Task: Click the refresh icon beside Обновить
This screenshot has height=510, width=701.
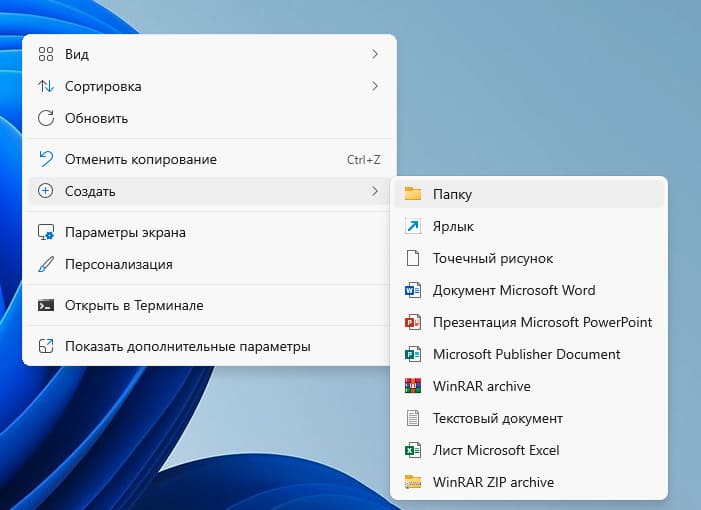Action: coord(46,118)
